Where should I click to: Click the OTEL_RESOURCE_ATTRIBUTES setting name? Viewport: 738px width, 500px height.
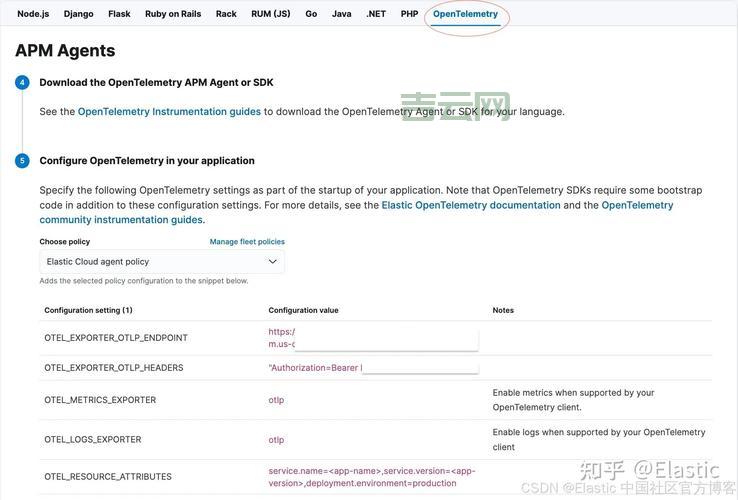tap(108, 476)
